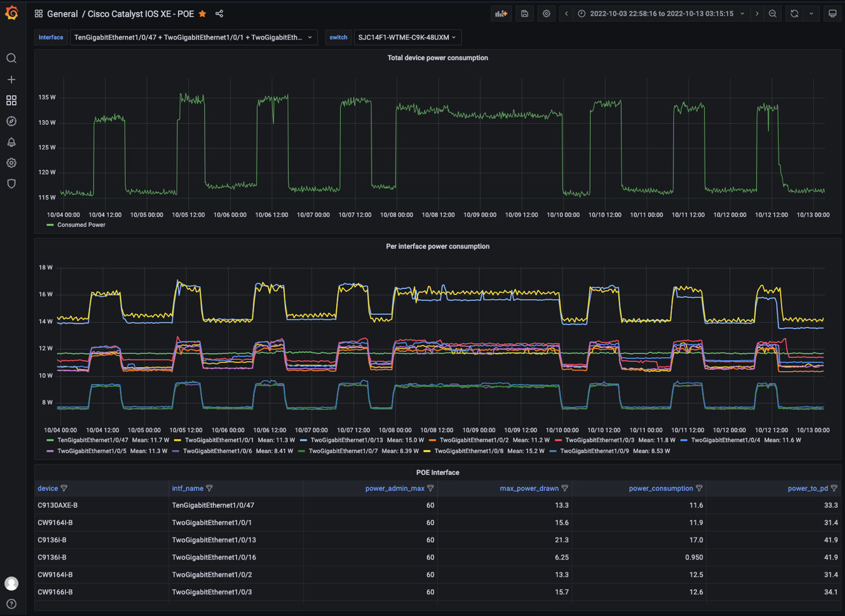Image resolution: width=845 pixels, height=616 pixels.
Task: Toggle Consumed Power legend series
Action: (81, 225)
